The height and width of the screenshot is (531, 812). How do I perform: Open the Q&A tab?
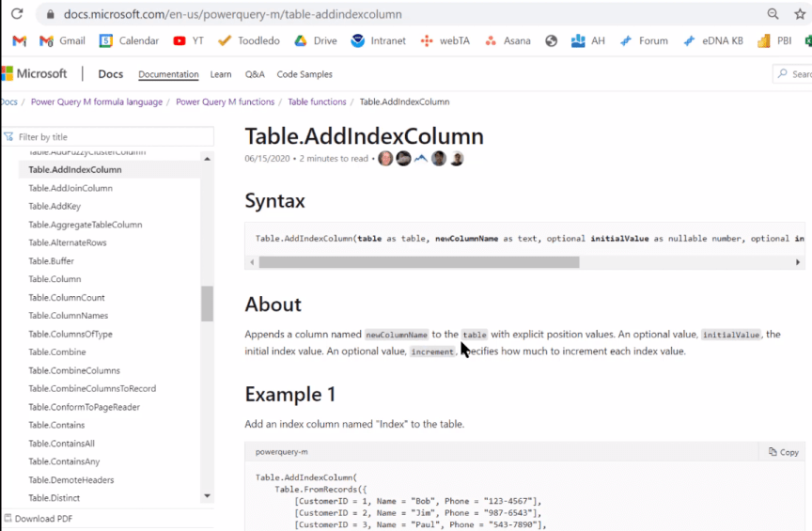pyautogui.click(x=255, y=74)
